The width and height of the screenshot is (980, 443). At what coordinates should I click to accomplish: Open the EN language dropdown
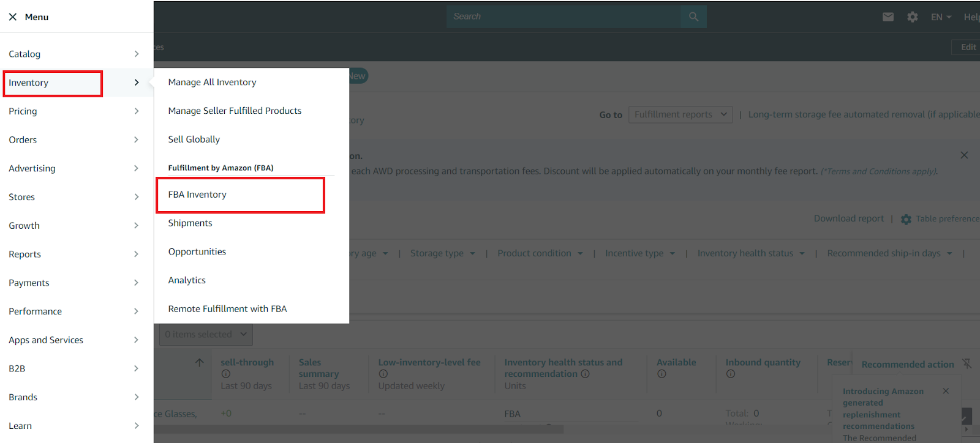(x=941, y=17)
